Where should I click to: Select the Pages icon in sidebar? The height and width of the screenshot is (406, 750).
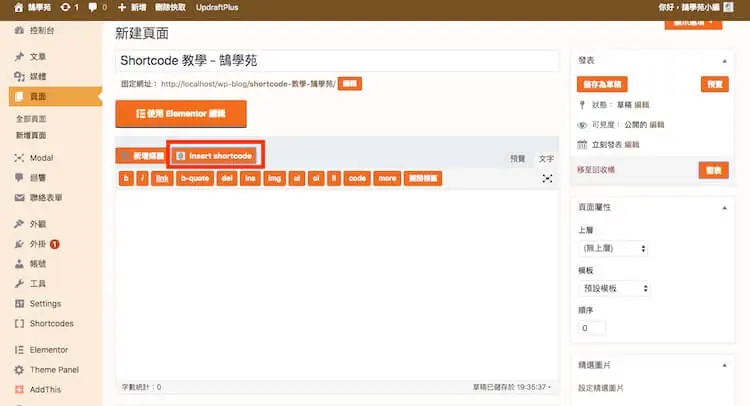(19, 96)
